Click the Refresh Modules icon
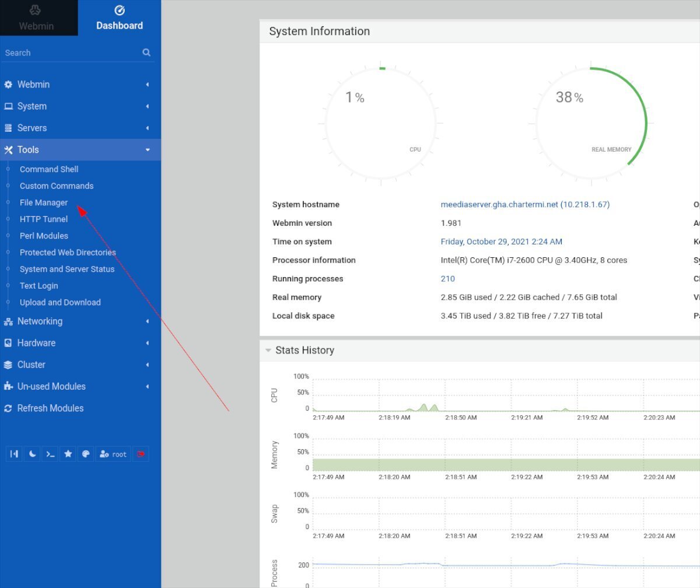 pyautogui.click(x=8, y=408)
